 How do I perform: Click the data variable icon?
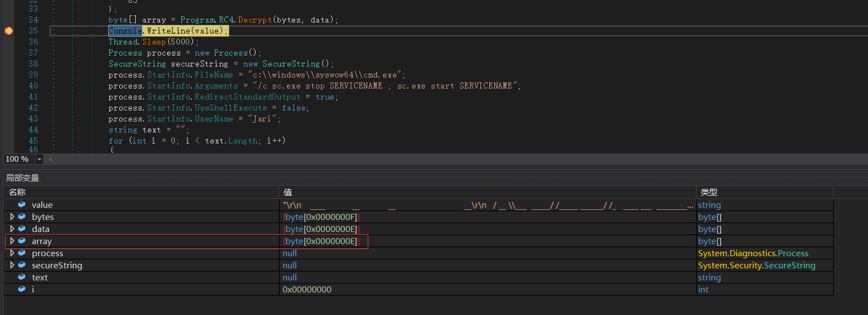[22, 229]
